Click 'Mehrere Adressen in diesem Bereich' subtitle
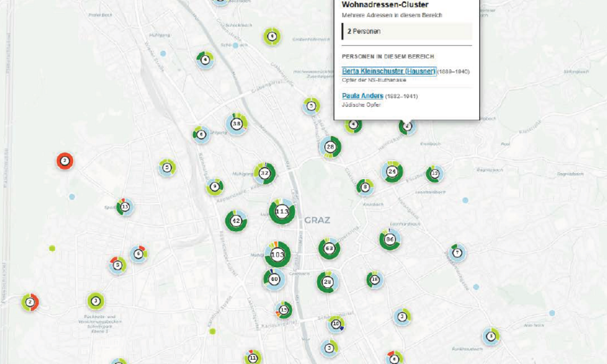 392,15
